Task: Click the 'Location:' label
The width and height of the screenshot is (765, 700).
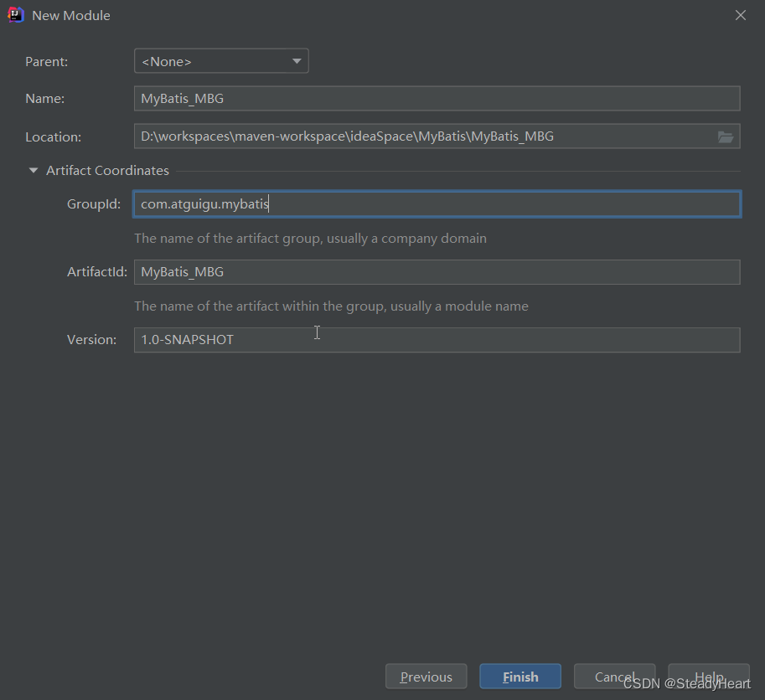Action: coord(53,137)
